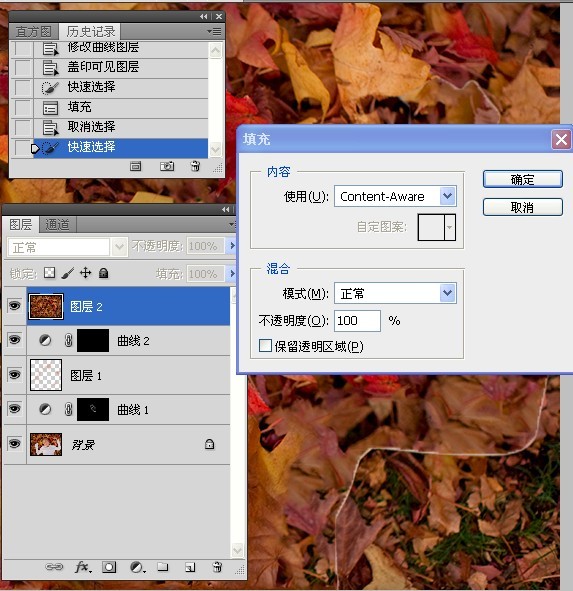Image resolution: width=573 pixels, height=591 pixels.
Task: Add layer mask icon
Action: pyautogui.click(x=109, y=567)
